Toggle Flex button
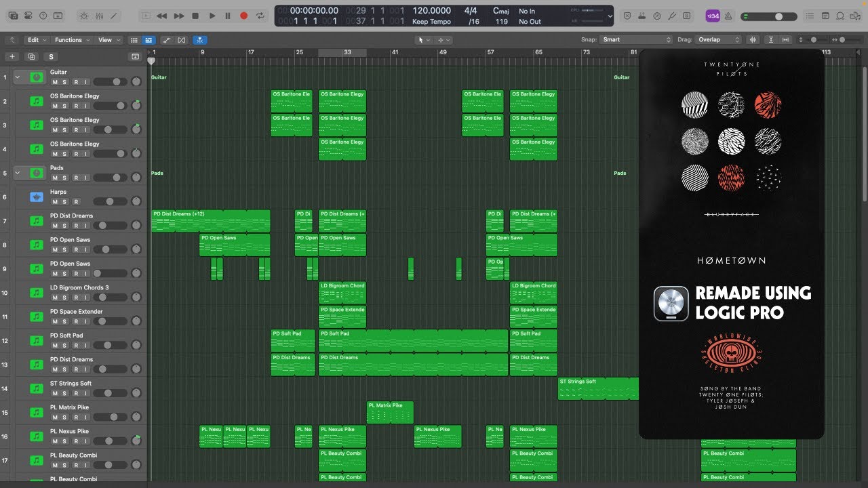868x488 pixels. [x=181, y=40]
